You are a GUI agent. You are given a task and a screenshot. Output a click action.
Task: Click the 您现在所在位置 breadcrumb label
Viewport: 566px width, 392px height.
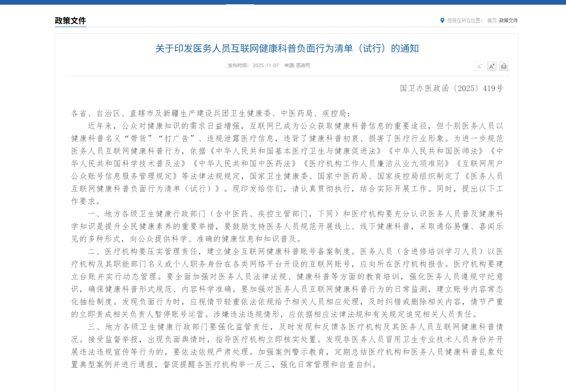click(464, 21)
